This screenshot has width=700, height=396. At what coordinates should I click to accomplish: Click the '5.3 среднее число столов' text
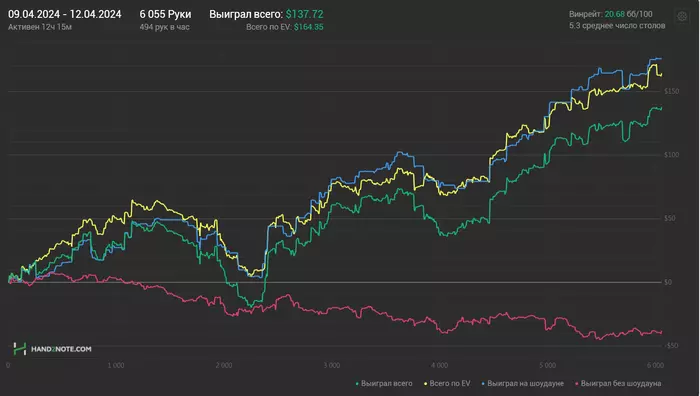point(617,26)
